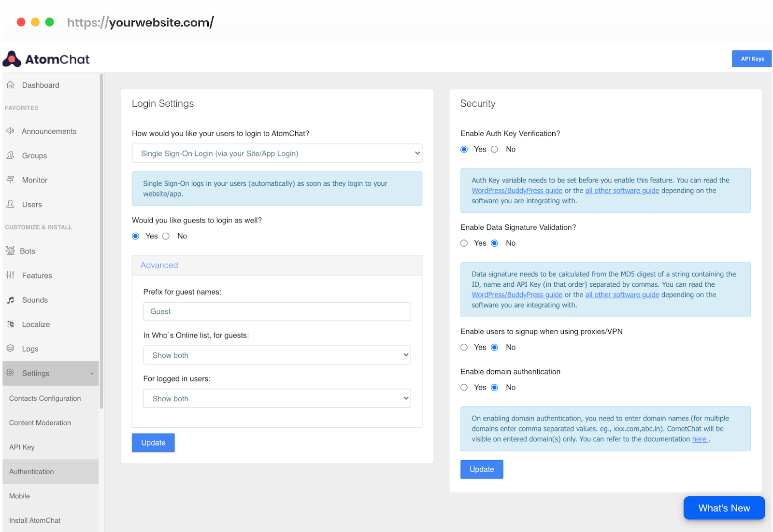Click the green maximize window dot
The height and width of the screenshot is (532, 773).
[49, 22]
